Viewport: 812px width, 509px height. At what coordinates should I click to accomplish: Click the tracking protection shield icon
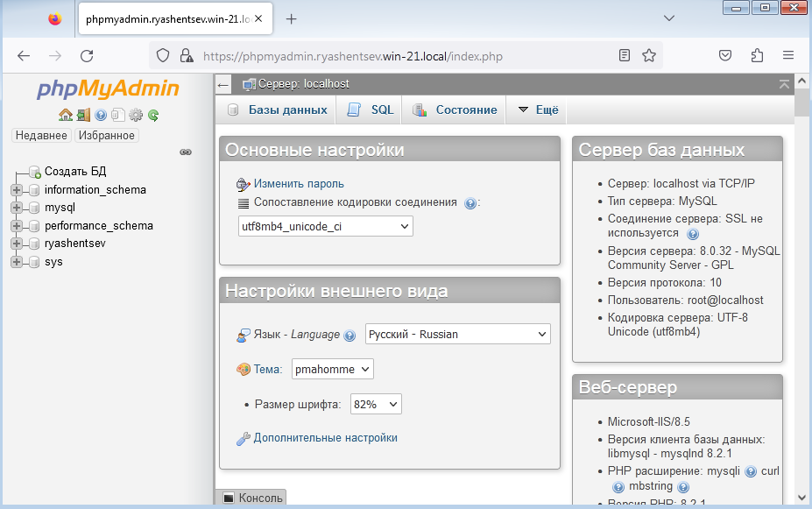coord(163,55)
